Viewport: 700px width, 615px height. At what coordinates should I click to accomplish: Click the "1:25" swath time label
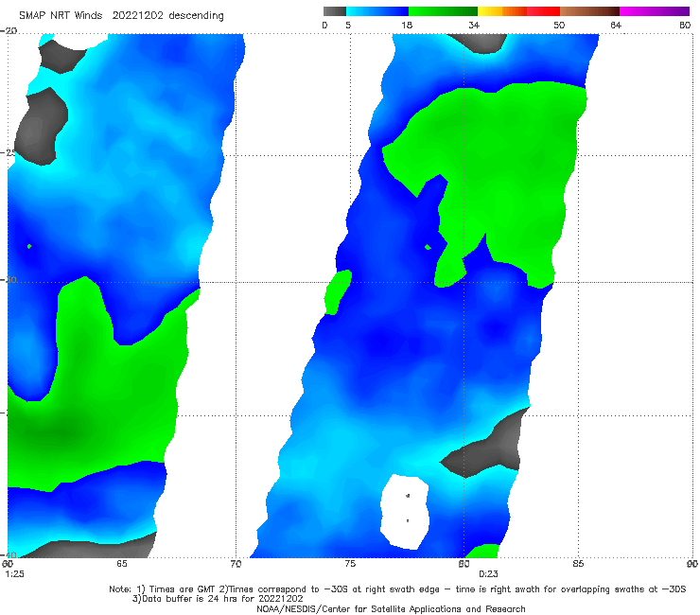tap(14, 574)
